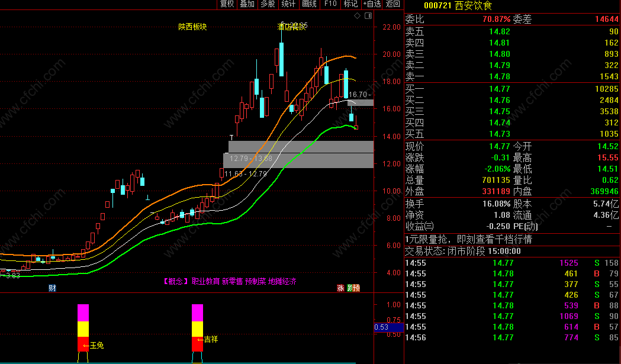Open the 陕西板块 sector label
Image resolution: width=621 pixels, height=364 pixels.
[192, 27]
